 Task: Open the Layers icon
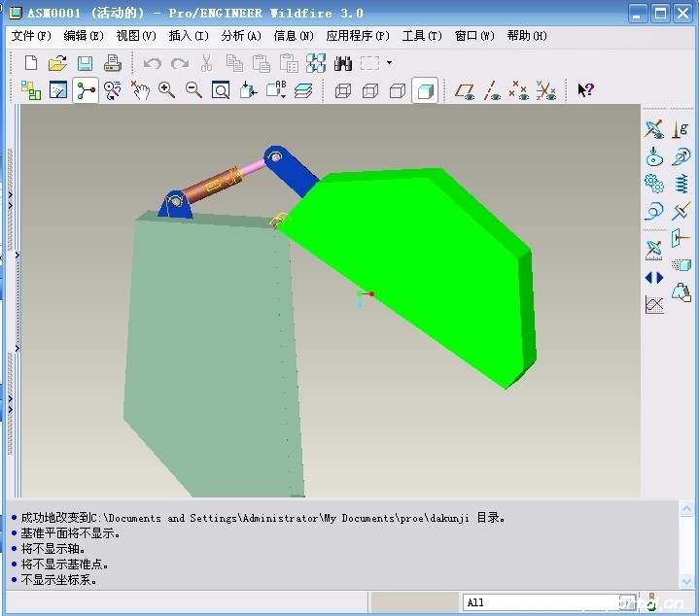[303, 91]
